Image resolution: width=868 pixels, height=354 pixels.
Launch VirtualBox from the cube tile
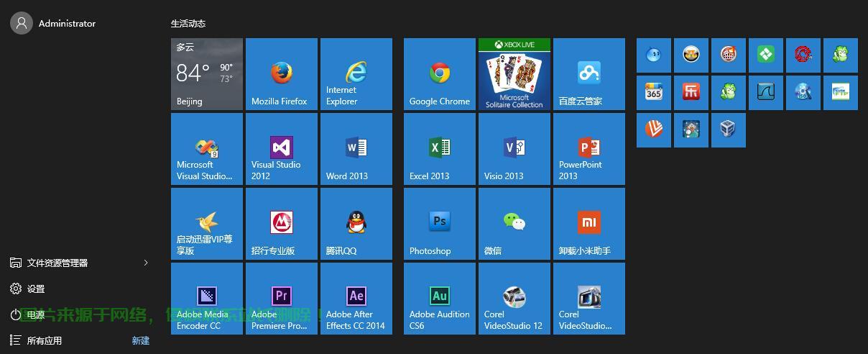click(x=729, y=130)
